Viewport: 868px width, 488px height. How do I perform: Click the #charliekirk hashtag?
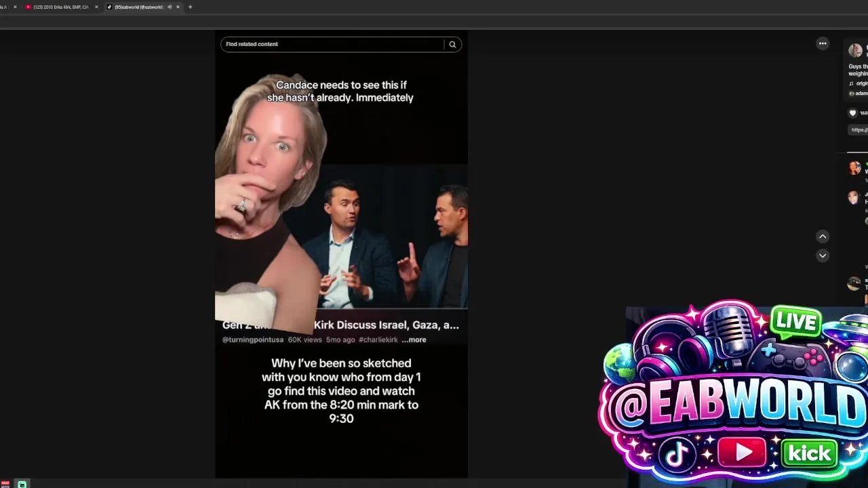[378, 340]
